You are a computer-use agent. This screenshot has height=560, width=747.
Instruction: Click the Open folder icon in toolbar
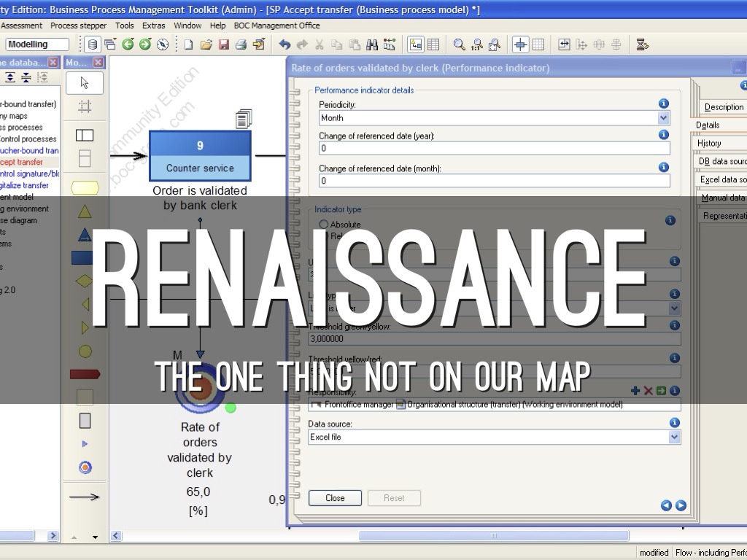[x=206, y=44]
